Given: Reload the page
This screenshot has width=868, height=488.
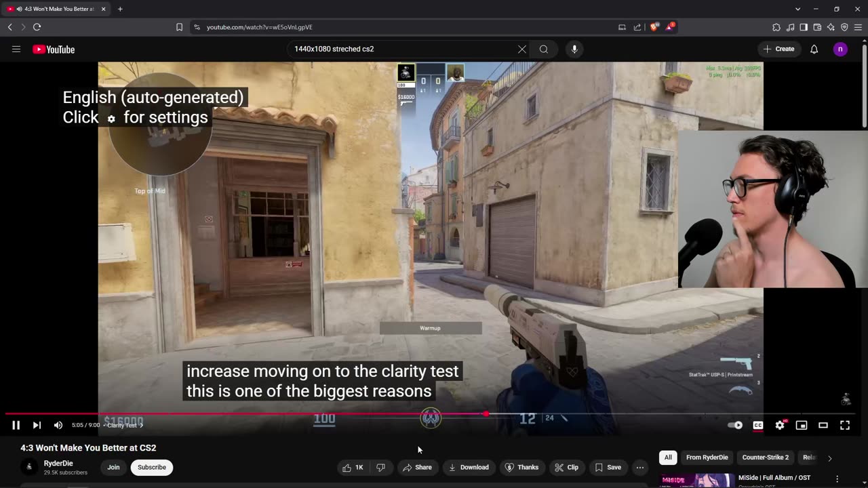Looking at the screenshot, I should (37, 27).
